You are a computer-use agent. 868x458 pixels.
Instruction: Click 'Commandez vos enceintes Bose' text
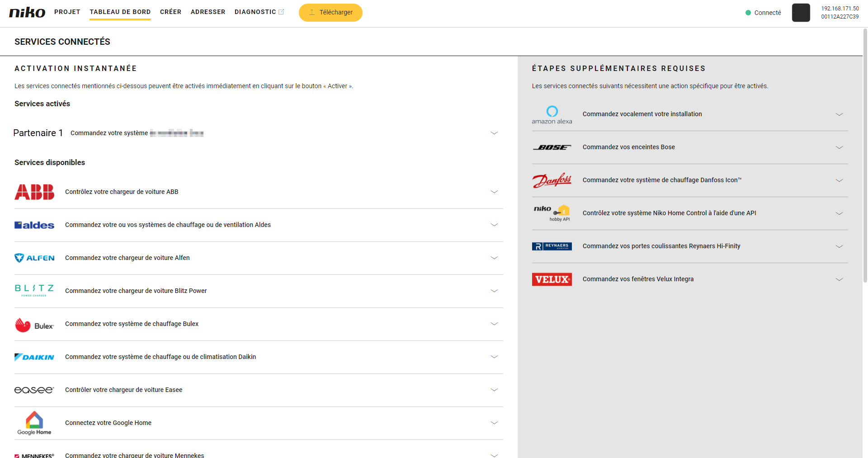coord(628,147)
